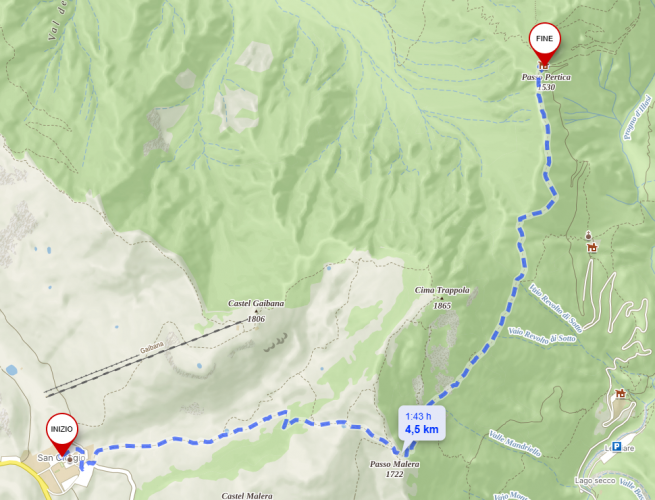Click the Castel Gaibana peak marker
The width and height of the screenshot is (655, 500).
click(x=256, y=312)
